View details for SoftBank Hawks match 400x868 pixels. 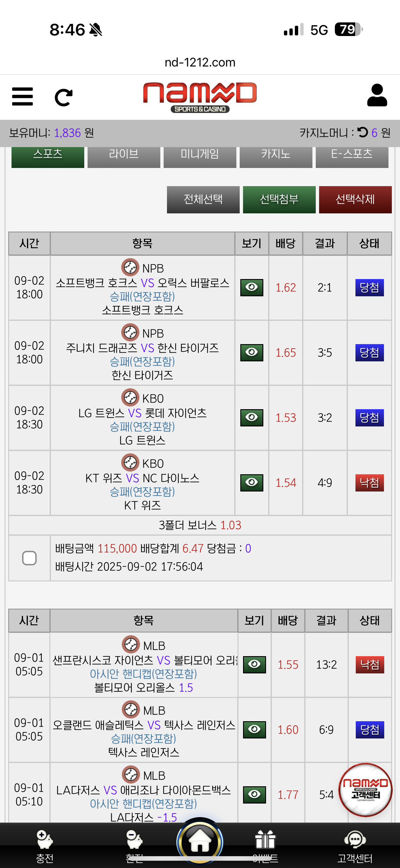pos(252,288)
